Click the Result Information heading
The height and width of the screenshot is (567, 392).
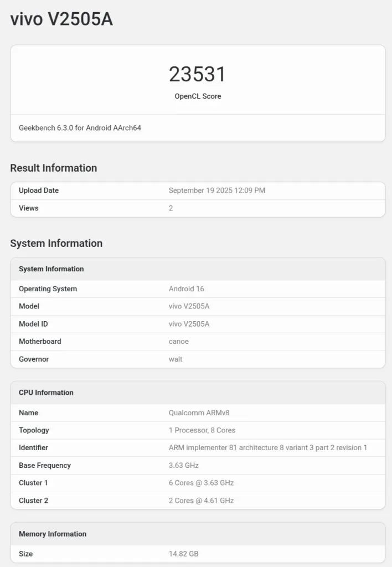pyautogui.click(x=53, y=168)
